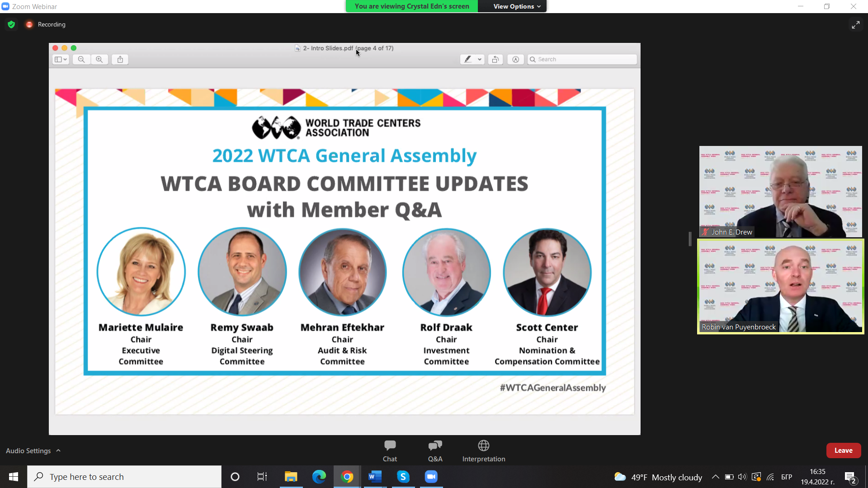868x488 pixels.
Task: Leave the webinar
Action: click(843, 450)
